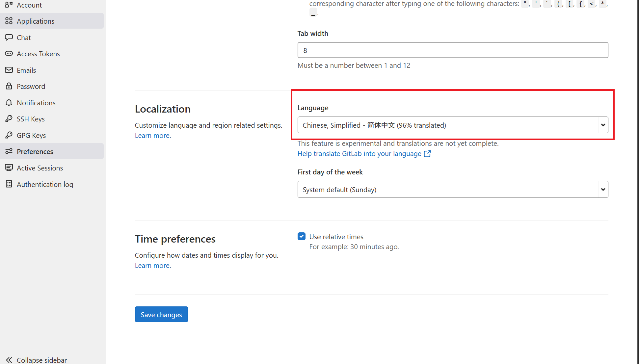Click into the Tab width input field
This screenshot has height=364, width=639.
point(452,50)
